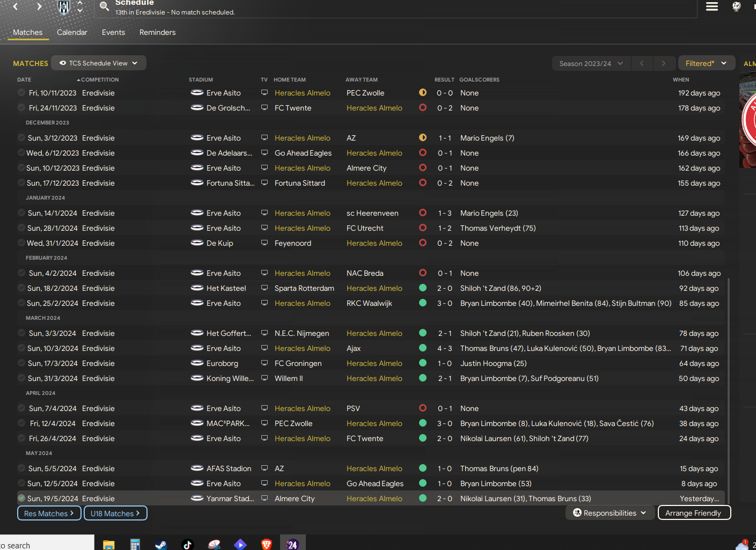Click the Arrange Friendly button
Image resolution: width=756 pixels, height=550 pixels.
pyautogui.click(x=694, y=513)
